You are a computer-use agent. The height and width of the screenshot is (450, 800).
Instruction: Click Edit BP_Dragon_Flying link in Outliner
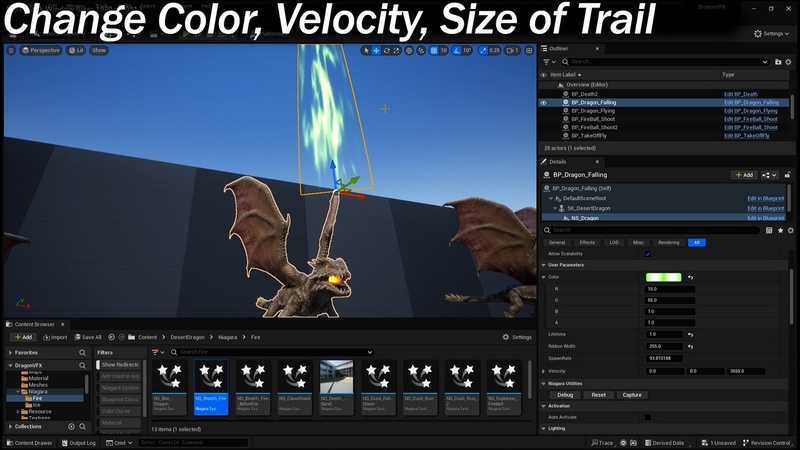751,111
